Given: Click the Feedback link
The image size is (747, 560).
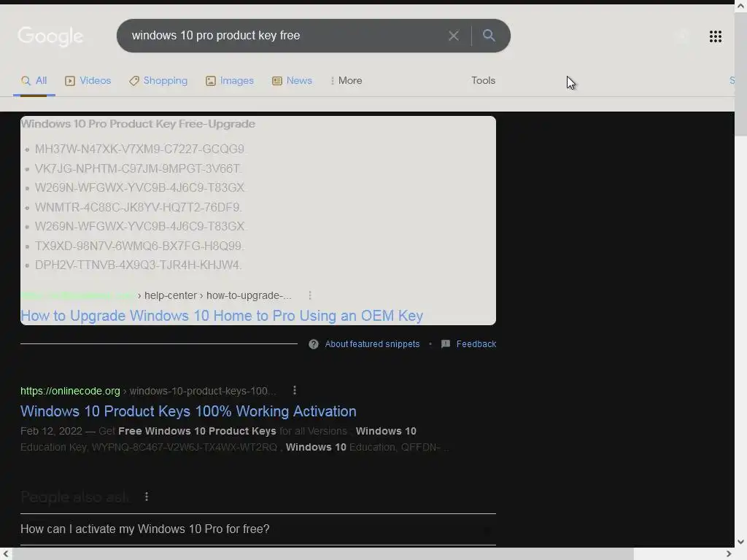Looking at the screenshot, I should coord(476,344).
